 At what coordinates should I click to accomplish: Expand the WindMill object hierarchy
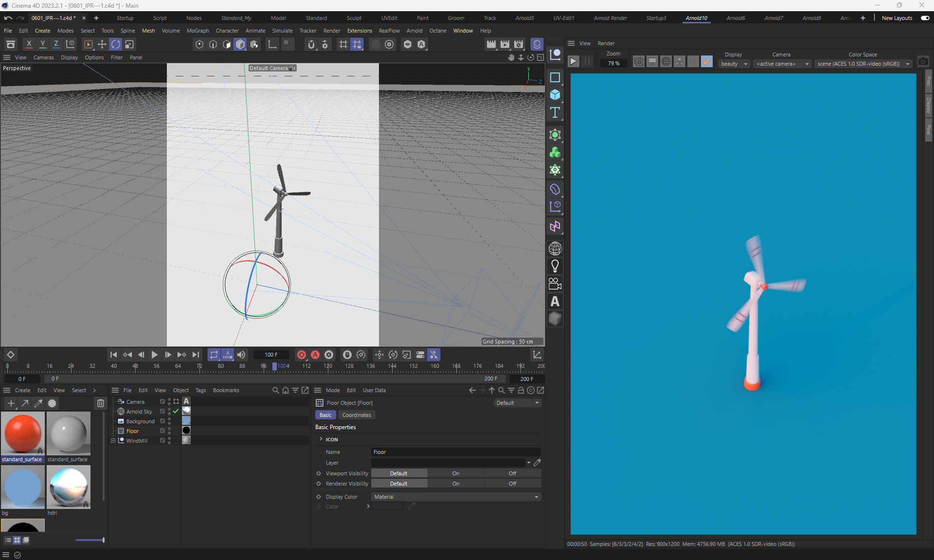(x=113, y=441)
